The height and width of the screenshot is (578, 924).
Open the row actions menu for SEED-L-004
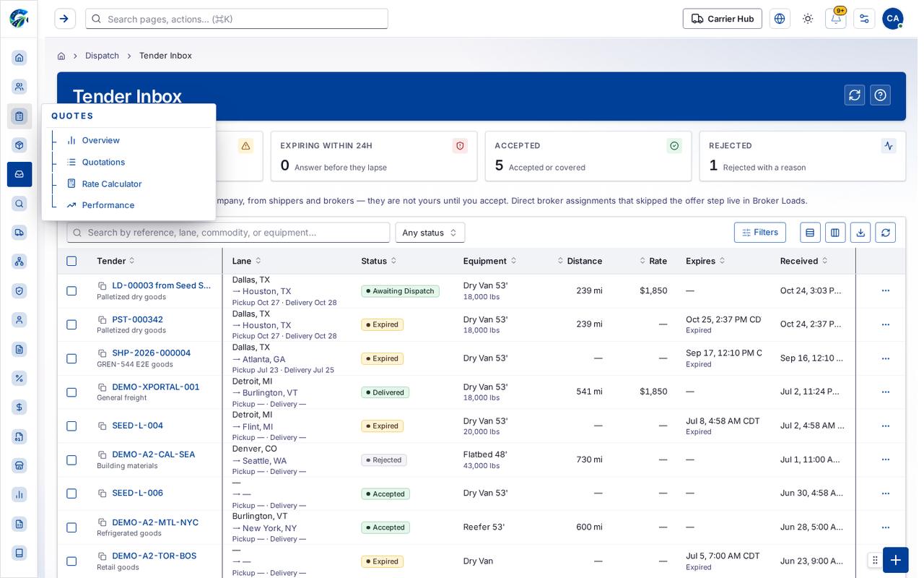(886, 426)
